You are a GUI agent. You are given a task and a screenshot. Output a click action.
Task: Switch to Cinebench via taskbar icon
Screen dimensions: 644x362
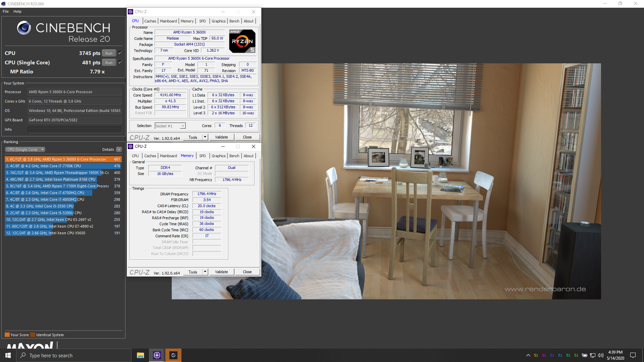173,355
